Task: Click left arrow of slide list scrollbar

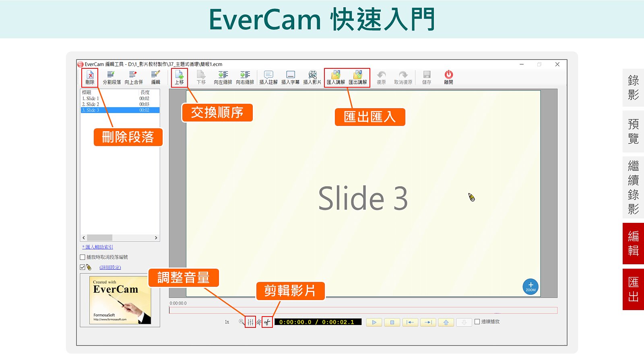Action: pos(84,238)
